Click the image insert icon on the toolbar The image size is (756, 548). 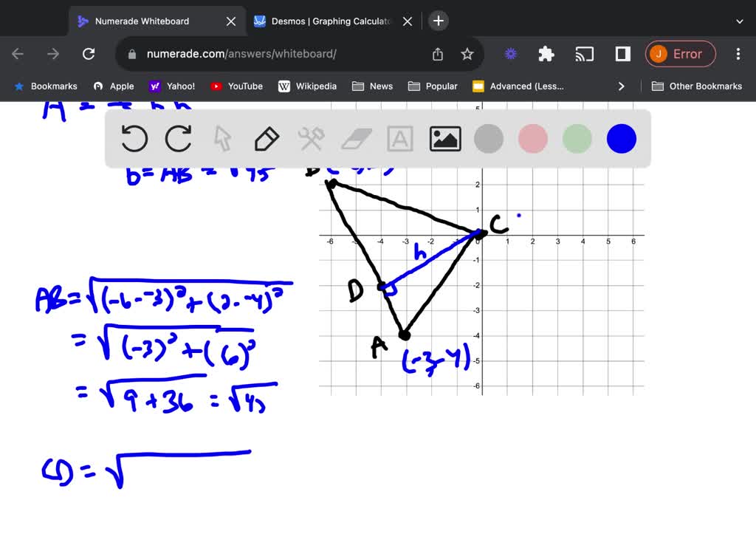[x=444, y=138]
